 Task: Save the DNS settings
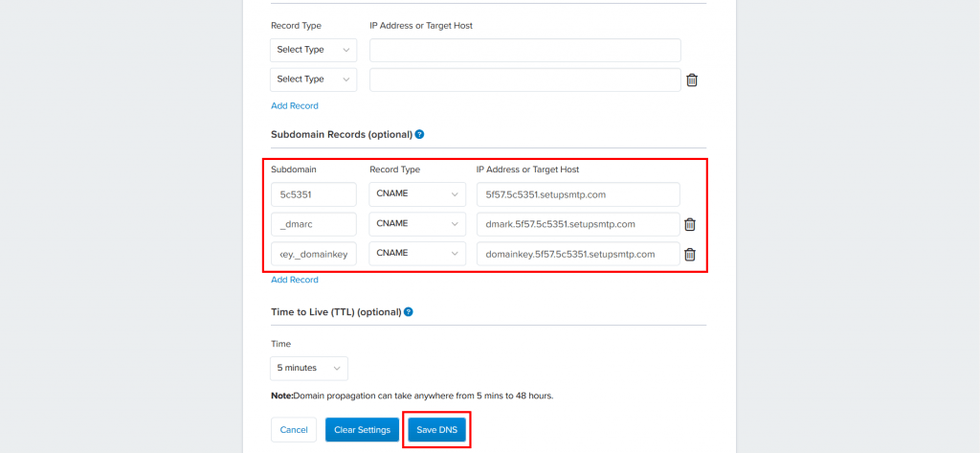point(436,430)
